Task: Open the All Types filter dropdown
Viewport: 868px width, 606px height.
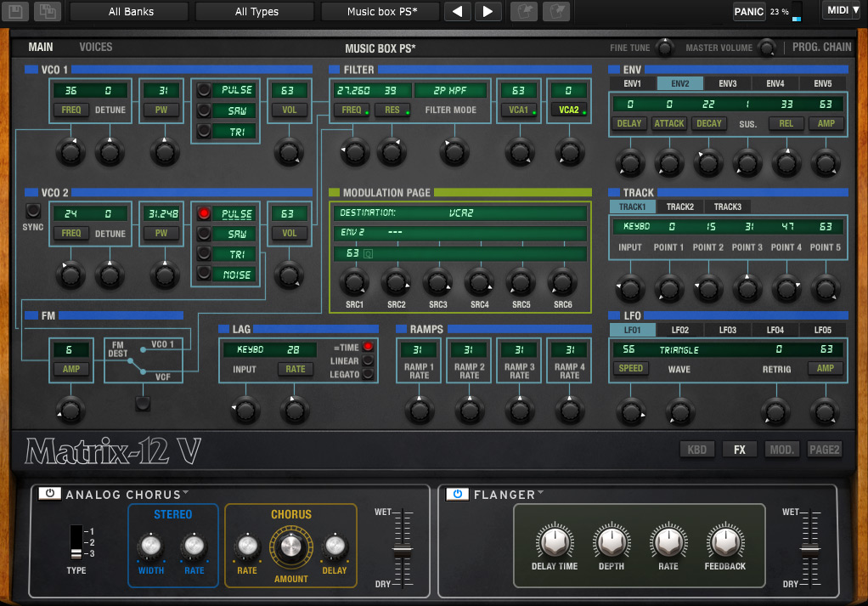Action: (x=255, y=12)
